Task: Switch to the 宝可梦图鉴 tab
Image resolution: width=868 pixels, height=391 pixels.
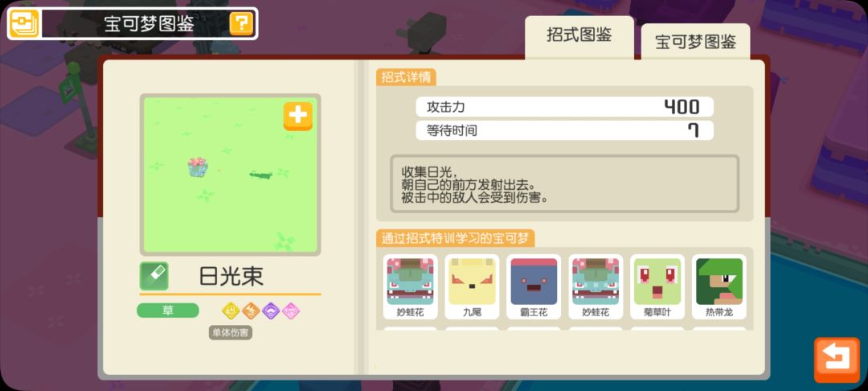Action: 696,42
